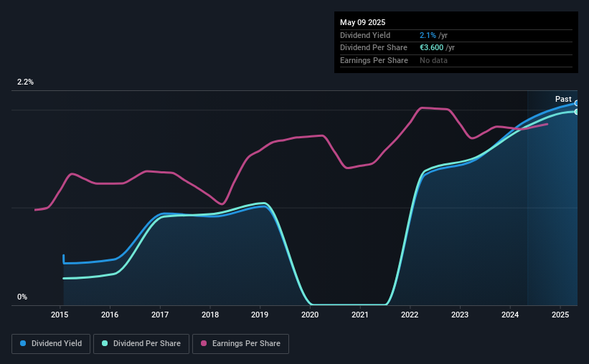589x364 pixels.
Task: Click the 2.2% y-axis label
Action: click(x=26, y=82)
